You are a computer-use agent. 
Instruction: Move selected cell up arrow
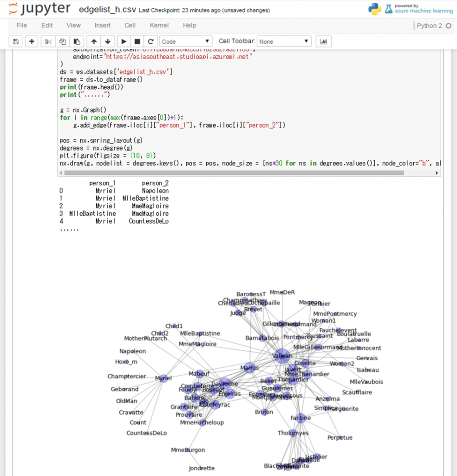coord(94,41)
